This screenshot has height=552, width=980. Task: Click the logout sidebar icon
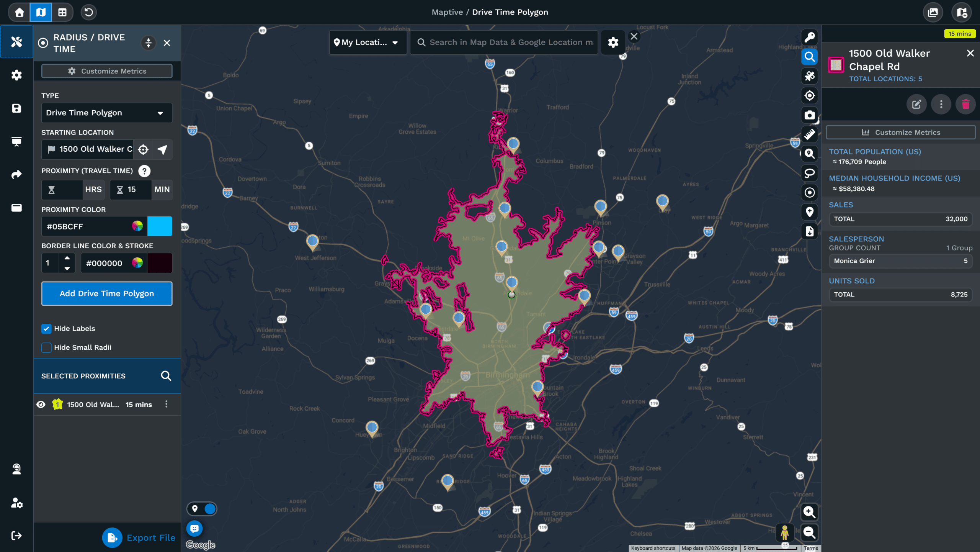pos(16,536)
